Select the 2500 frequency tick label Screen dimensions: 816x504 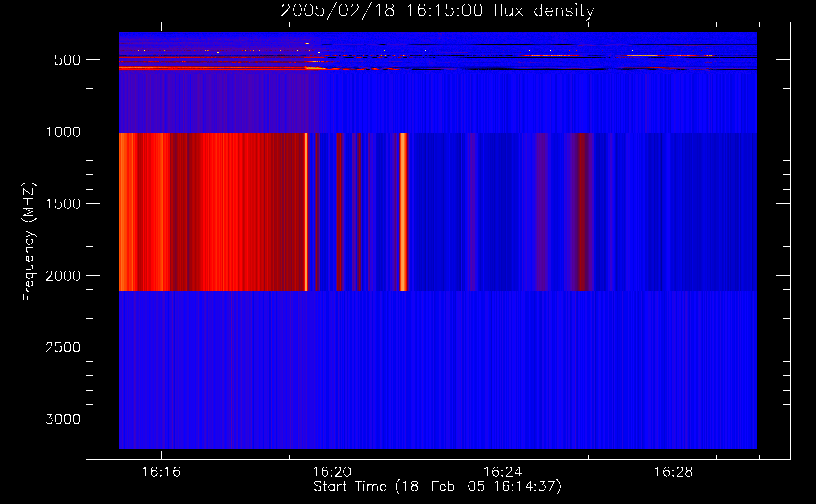(63, 348)
